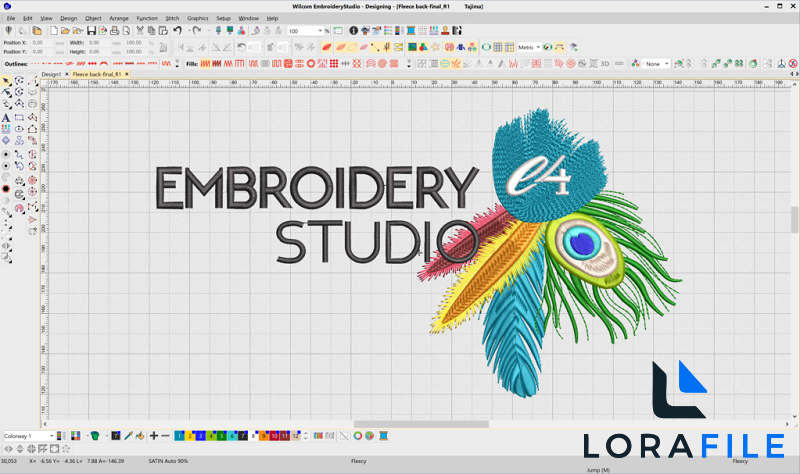Toggle the show hoop oval icon
The image size is (800, 474).
pyautogui.click(x=486, y=47)
